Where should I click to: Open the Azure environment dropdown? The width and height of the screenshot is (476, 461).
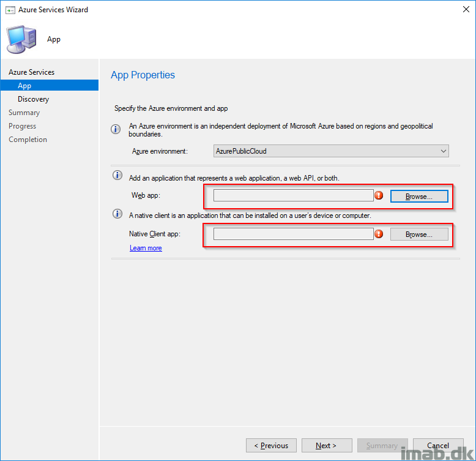[x=331, y=151]
